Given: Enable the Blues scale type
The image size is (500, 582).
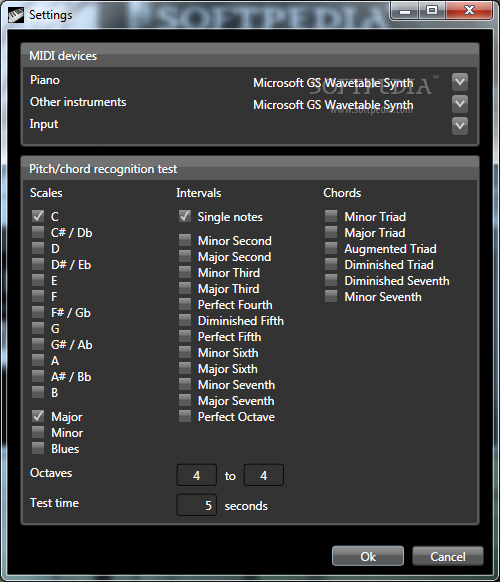Looking at the screenshot, I should pos(38,448).
